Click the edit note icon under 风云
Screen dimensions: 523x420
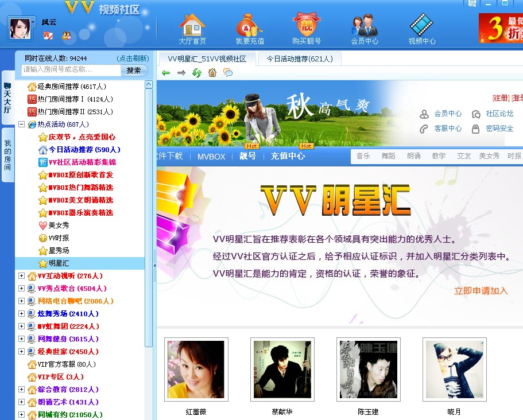point(48,36)
